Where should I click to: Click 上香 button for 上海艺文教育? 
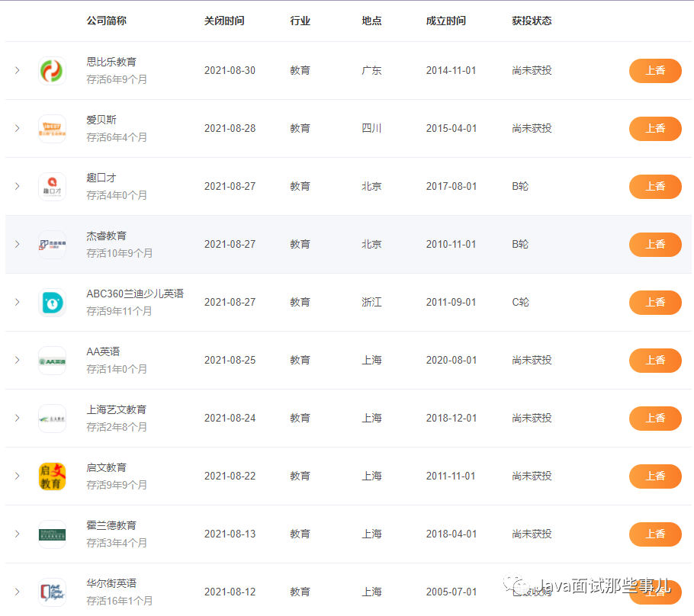coord(655,419)
